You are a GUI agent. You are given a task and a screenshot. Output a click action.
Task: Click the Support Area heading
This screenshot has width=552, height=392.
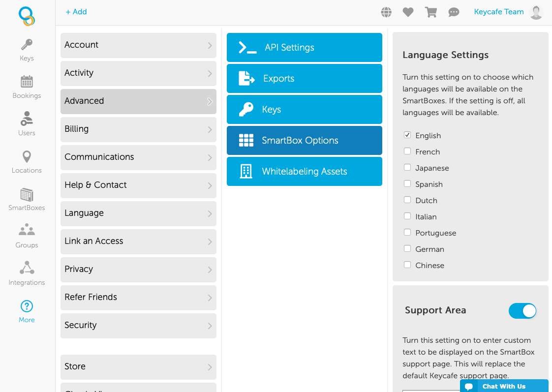(435, 310)
